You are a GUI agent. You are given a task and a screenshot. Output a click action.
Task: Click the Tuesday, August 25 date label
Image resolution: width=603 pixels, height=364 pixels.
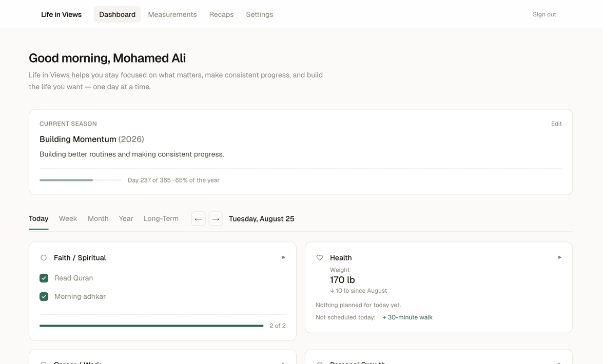[262, 219]
